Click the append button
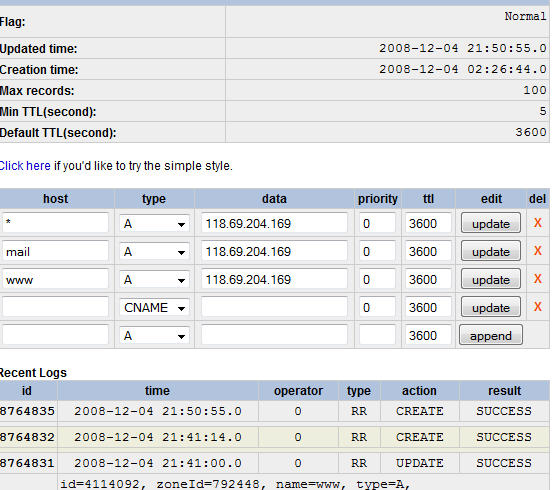Screen dimensions: 554x490 (490, 335)
